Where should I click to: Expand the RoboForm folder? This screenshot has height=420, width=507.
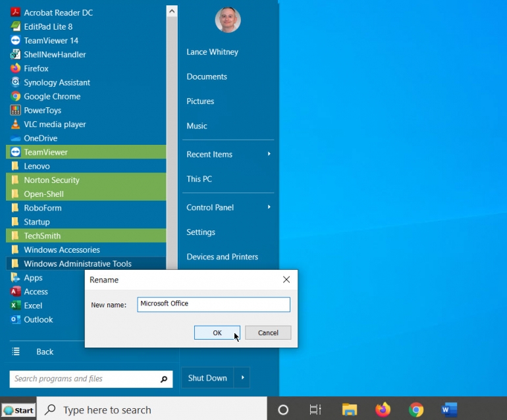click(x=86, y=207)
